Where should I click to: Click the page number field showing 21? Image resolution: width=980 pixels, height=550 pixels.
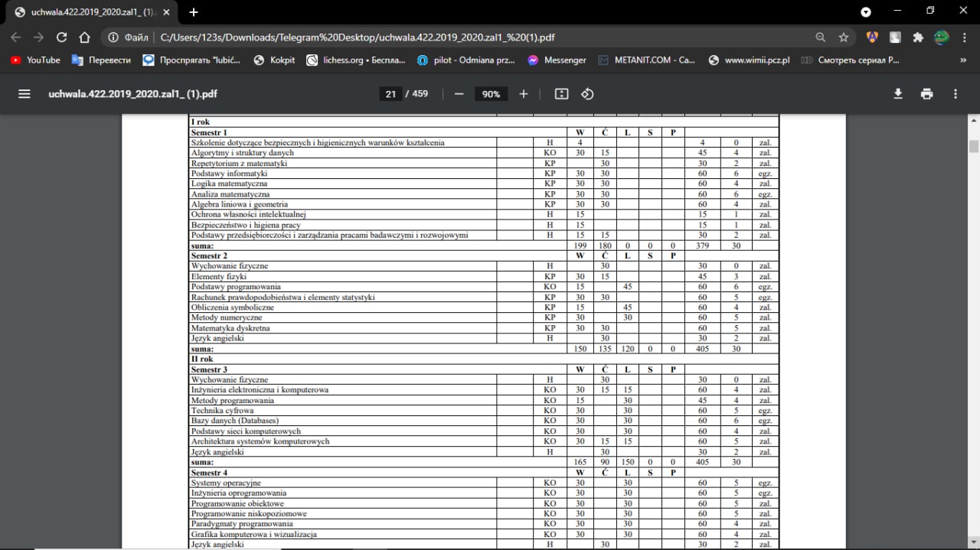point(390,94)
